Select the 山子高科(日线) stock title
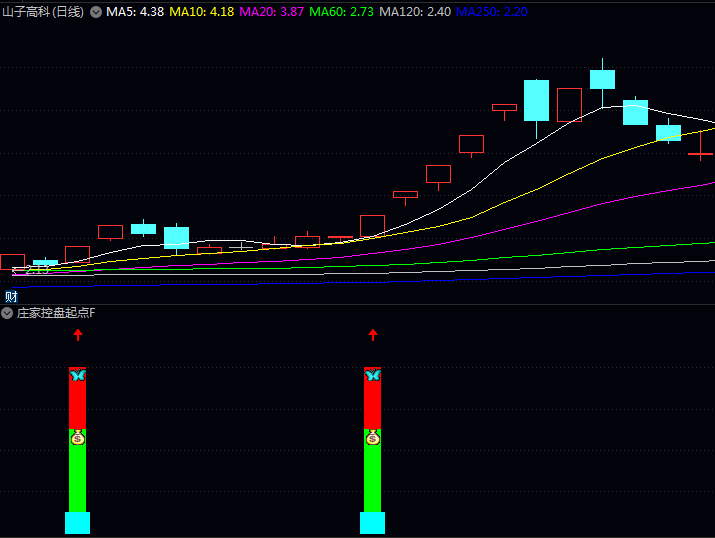Image resolution: width=715 pixels, height=538 pixels. pos(43,12)
